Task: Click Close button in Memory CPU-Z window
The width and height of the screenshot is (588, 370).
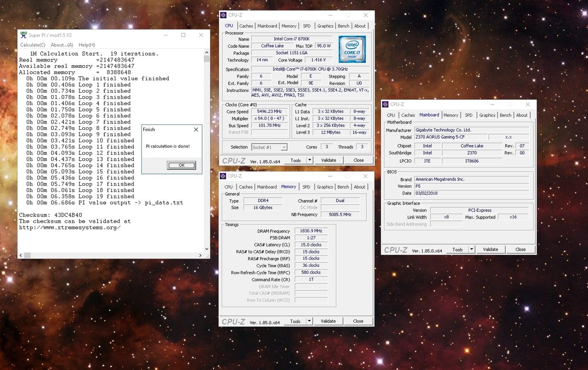Action: (x=358, y=321)
